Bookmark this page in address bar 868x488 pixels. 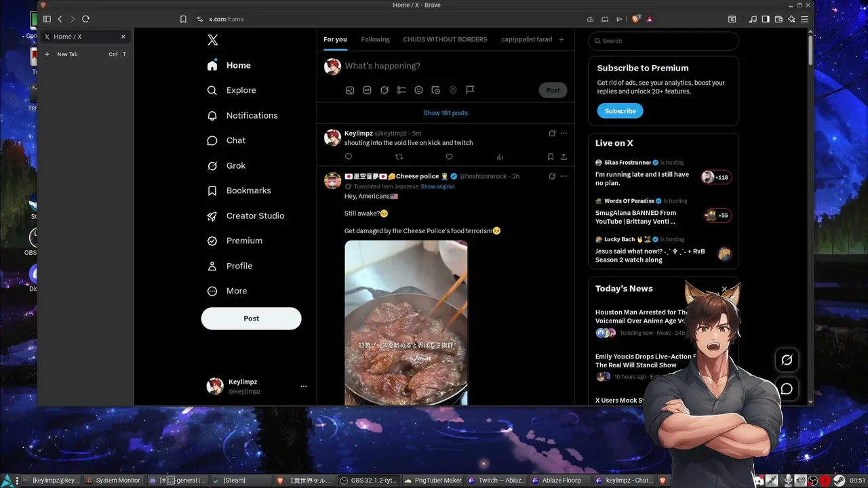tap(183, 19)
